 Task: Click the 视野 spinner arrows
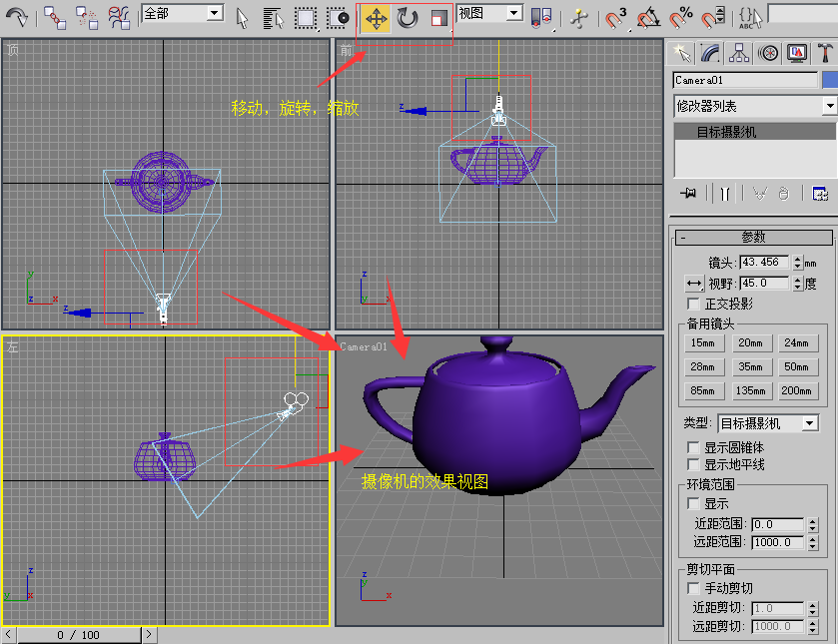(x=797, y=283)
